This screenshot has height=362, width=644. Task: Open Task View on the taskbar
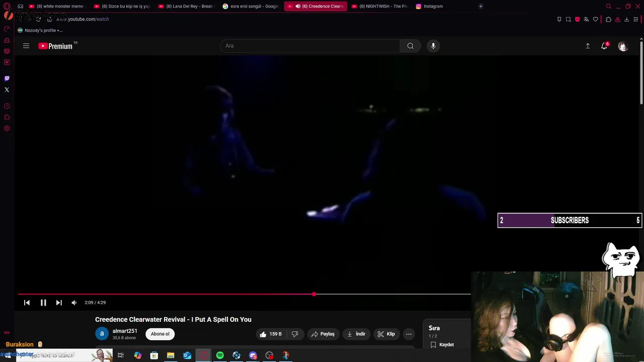coord(121,355)
